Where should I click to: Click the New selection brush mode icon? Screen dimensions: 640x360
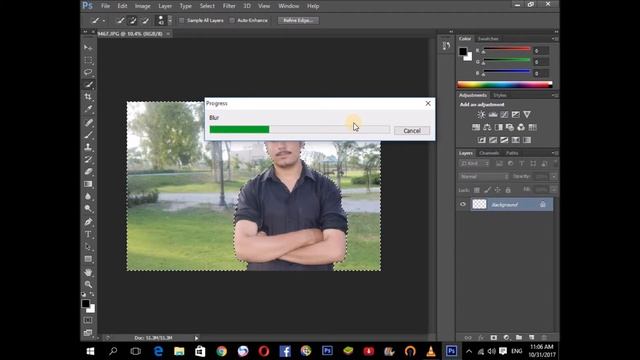[120, 20]
